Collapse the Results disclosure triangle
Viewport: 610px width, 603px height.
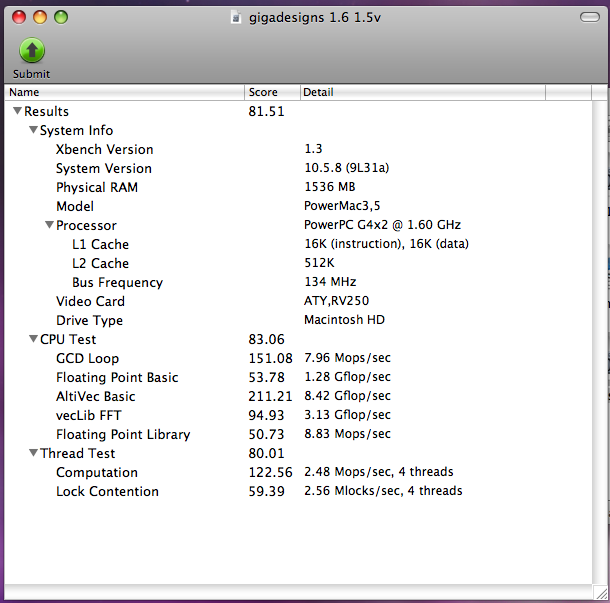pyautogui.click(x=17, y=111)
